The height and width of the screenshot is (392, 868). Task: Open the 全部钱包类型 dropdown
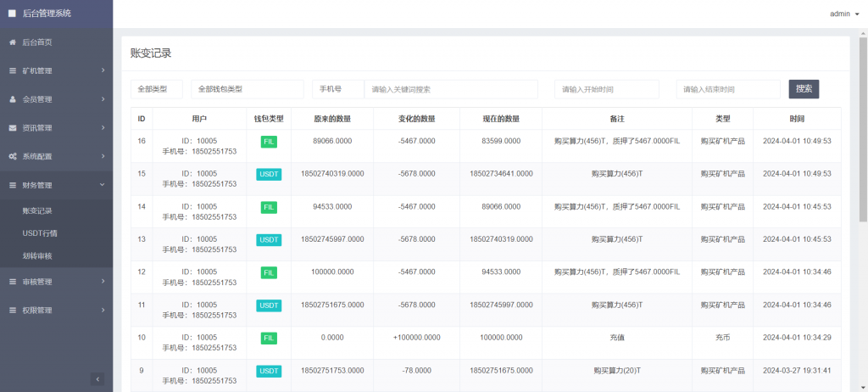point(248,89)
